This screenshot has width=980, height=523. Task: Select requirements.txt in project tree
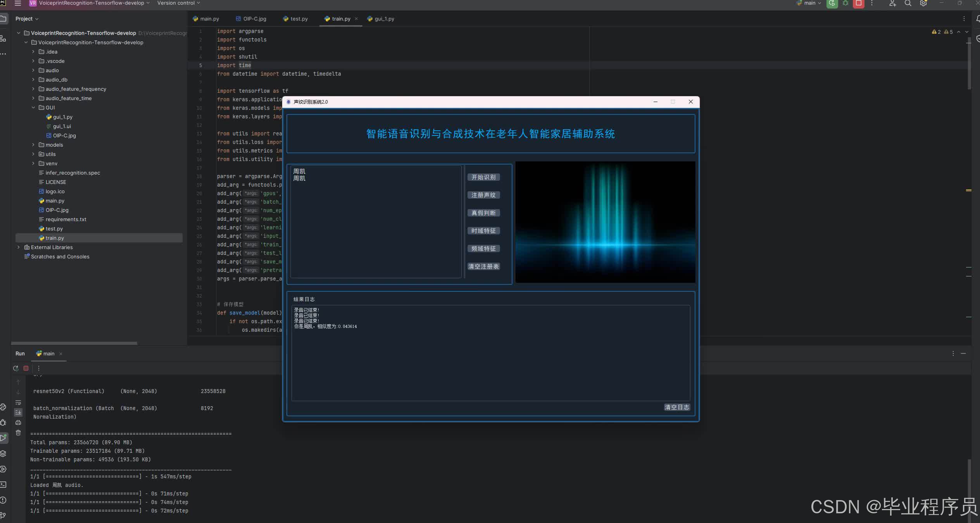pos(66,219)
